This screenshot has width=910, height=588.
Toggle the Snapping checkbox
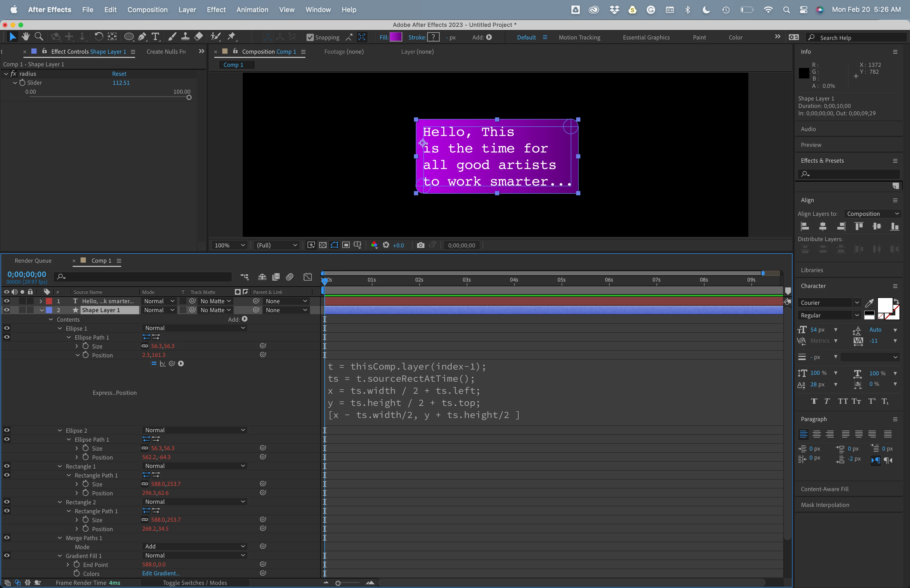pos(310,37)
